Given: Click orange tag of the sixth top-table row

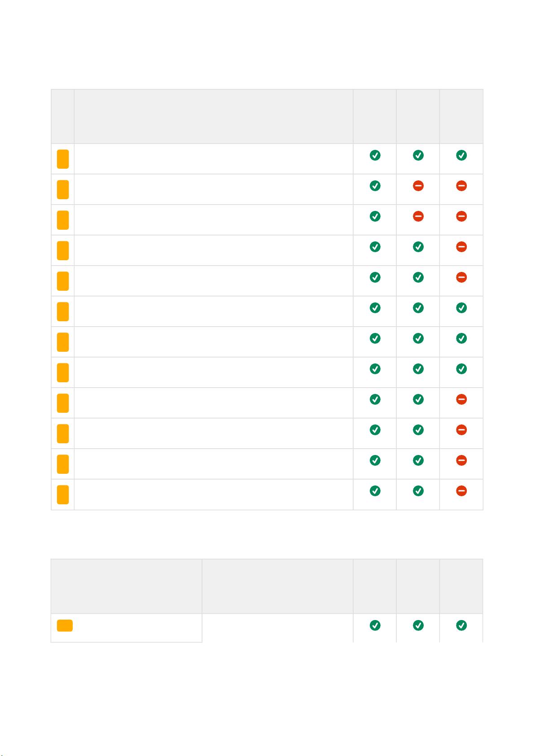Looking at the screenshot, I should click(63, 311).
